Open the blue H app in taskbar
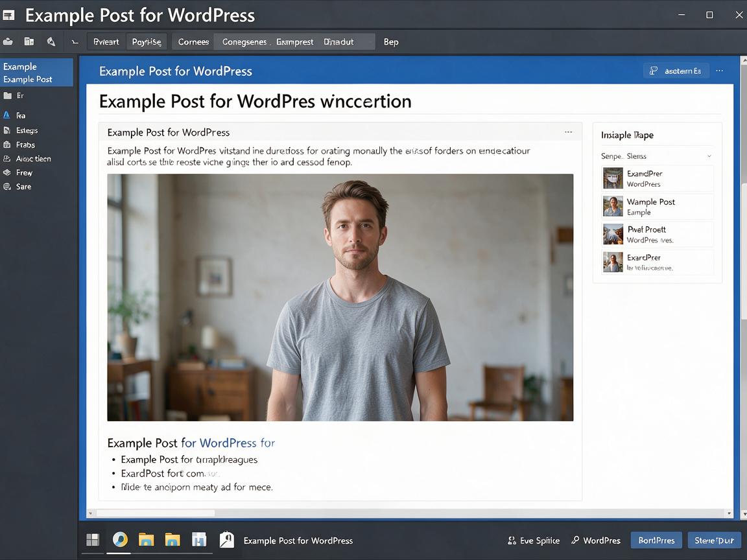The image size is (747, 560). (x=198, y=540)
